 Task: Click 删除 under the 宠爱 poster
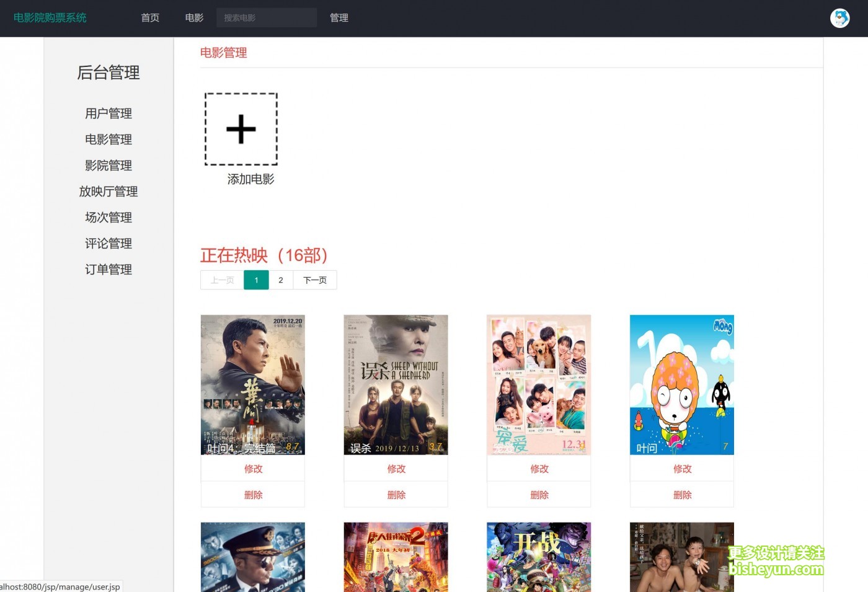(539, 495)
